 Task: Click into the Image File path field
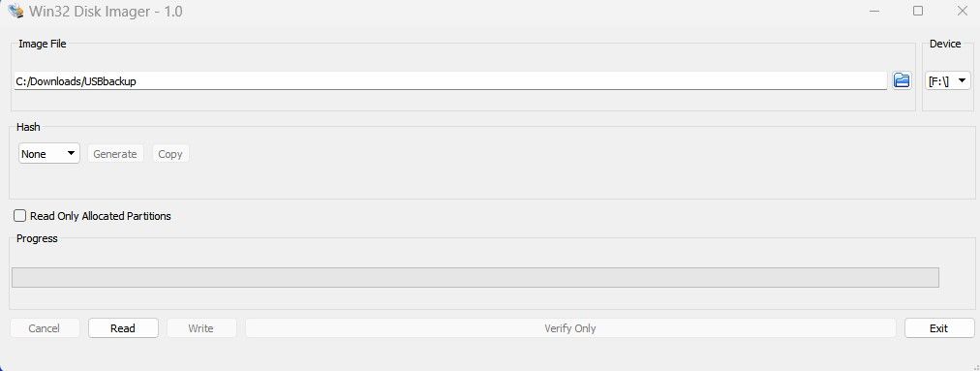[450, 80]
